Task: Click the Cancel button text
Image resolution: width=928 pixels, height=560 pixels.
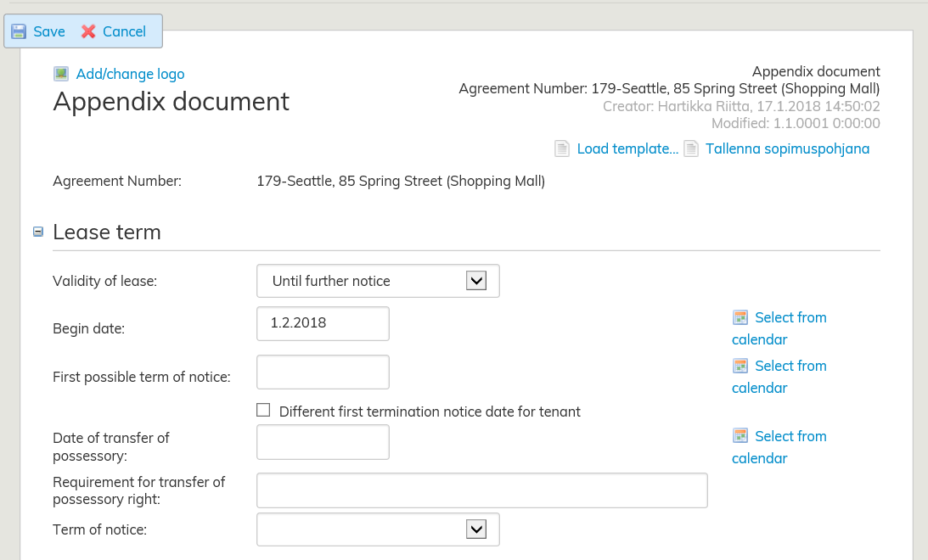Action: [124, 31]
